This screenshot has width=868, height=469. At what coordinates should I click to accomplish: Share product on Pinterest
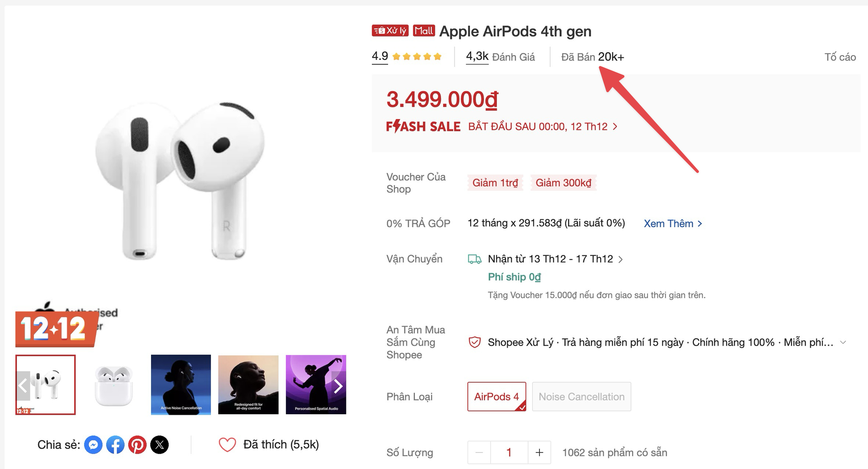pos(138,445)
